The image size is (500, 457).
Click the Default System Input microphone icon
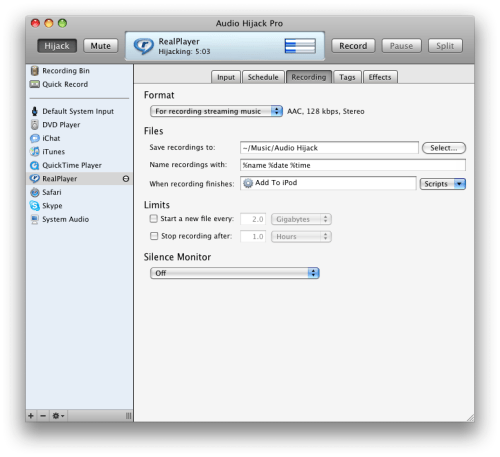tap(34, 111)
